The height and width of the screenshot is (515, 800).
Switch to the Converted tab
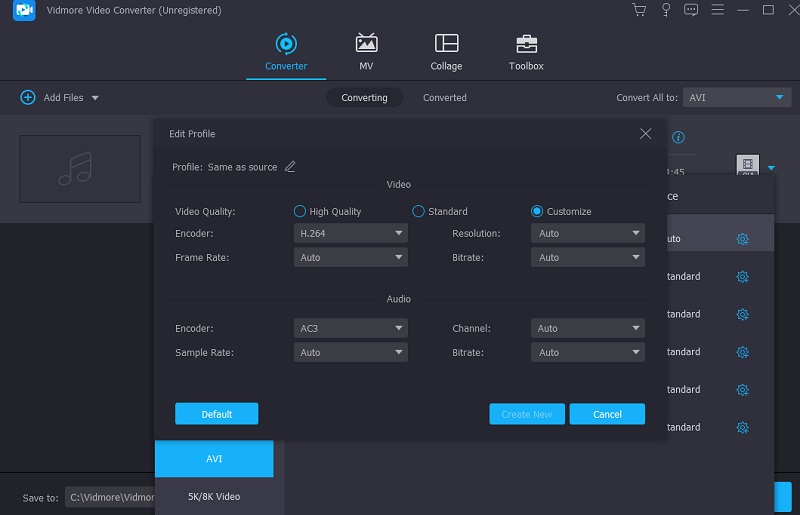pos(444,98)
